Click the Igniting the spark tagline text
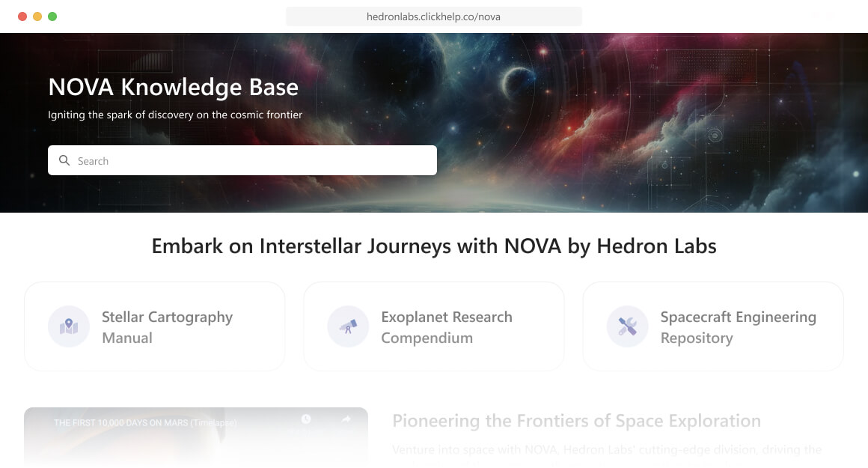The height and width of the screenshot is (468, 868). (x=175, y=115)
